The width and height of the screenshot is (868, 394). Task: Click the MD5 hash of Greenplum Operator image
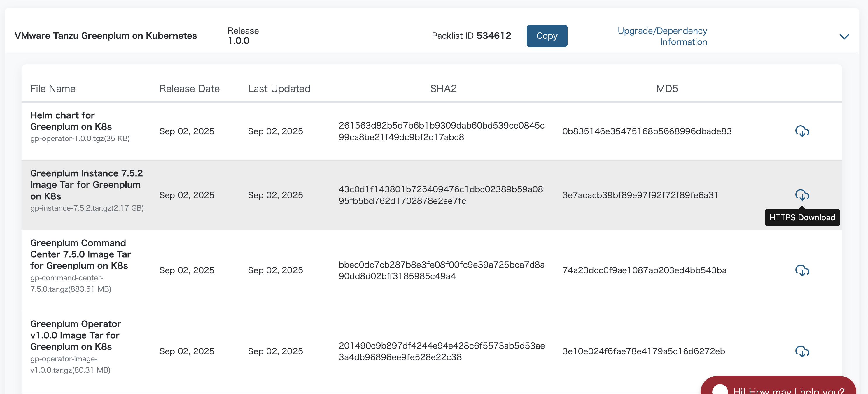644,351
